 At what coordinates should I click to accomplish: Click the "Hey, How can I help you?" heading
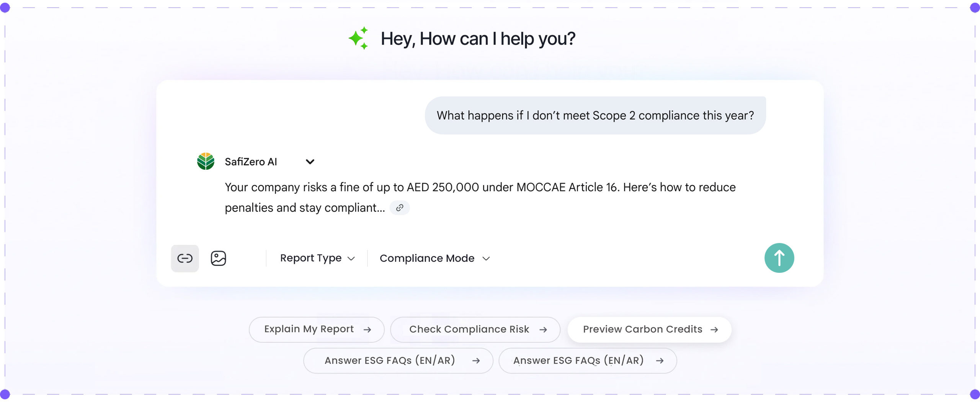click(477, 39)
